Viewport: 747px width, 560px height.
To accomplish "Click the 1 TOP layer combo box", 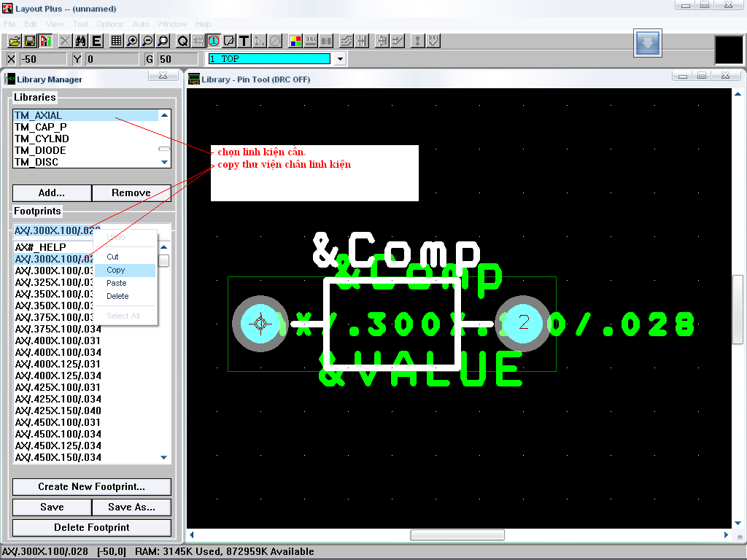I will click(x=269, y=59).
